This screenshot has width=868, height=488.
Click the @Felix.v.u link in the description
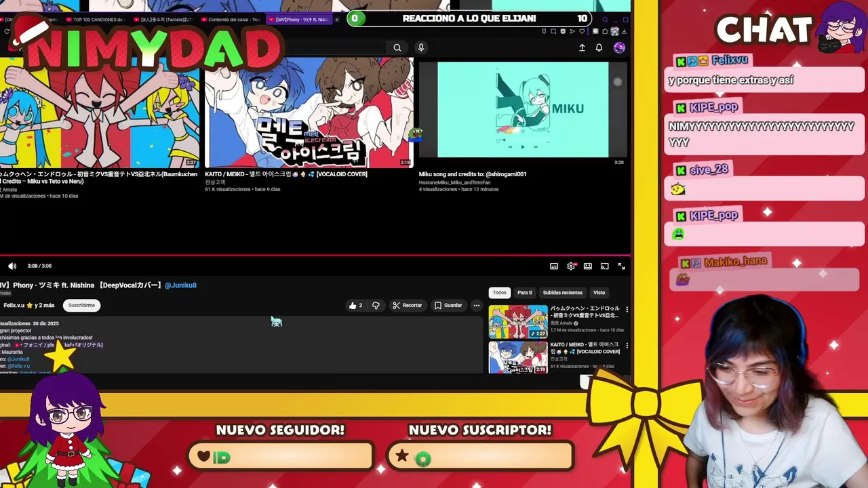click(19, 366)
